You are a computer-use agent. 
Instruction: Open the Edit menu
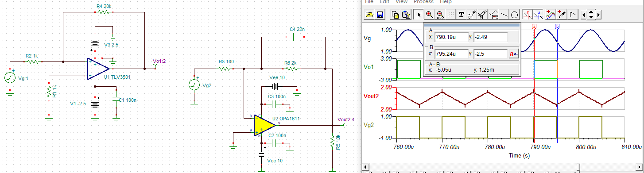click(384, 2)
